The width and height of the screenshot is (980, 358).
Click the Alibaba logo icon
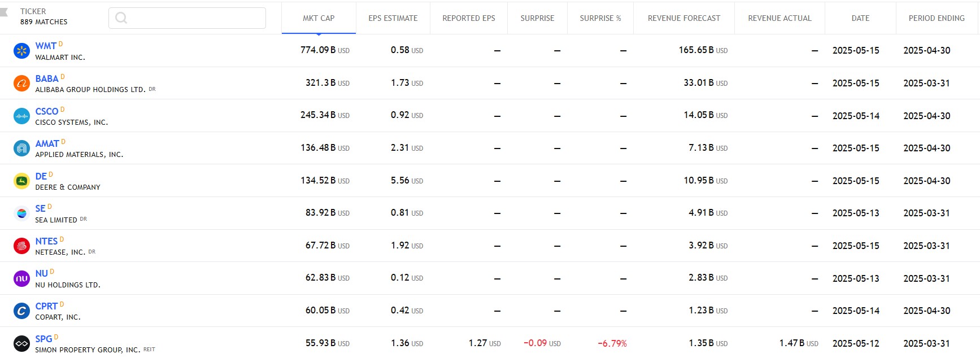21,84
